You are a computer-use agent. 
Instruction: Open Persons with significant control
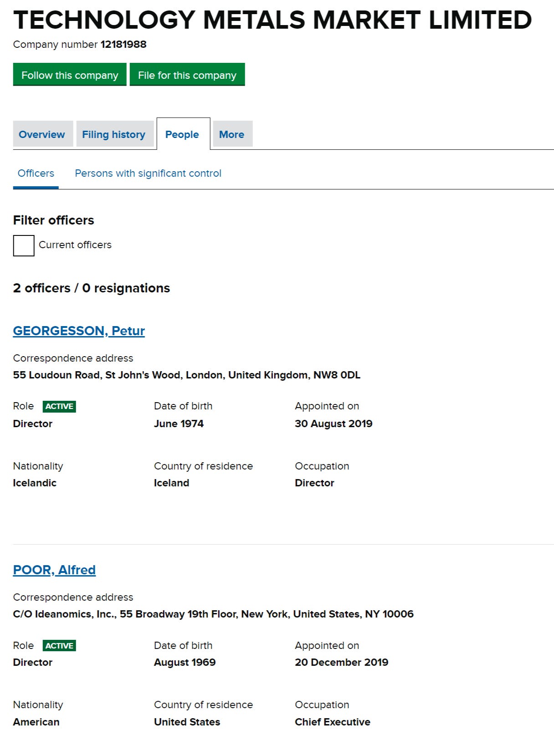(x=148, y=173)
